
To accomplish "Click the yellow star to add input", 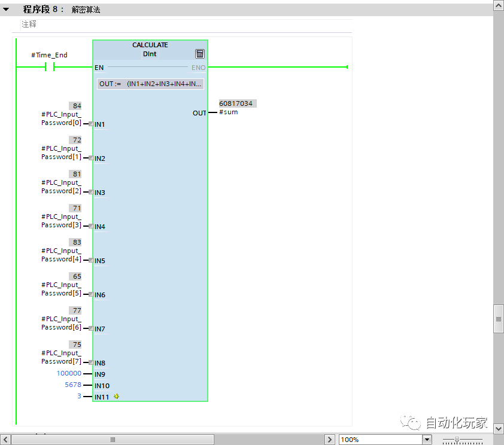I will (116, 397).
